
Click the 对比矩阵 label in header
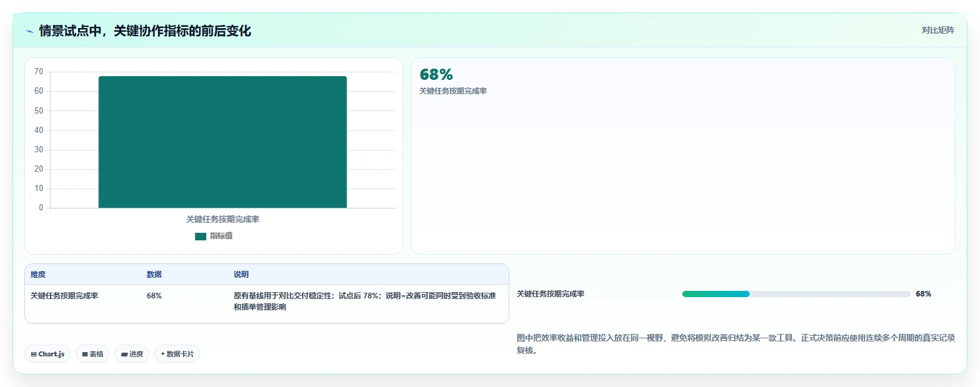pos(938,30)
